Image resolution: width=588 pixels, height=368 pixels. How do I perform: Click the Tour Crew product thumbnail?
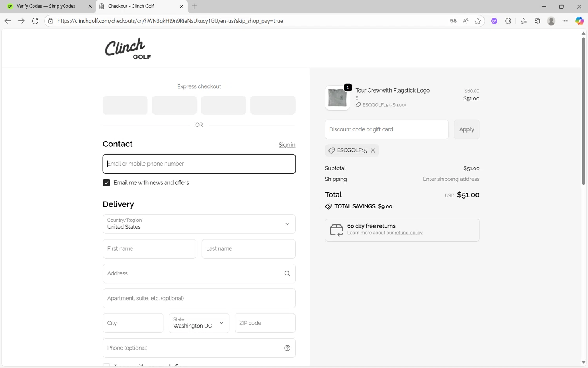(x=338, y=98)
